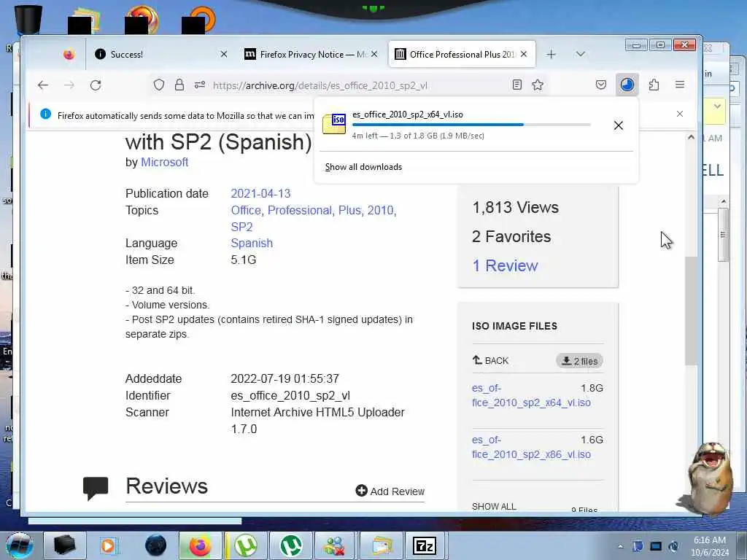Click Add Review button
The width and height of the screenshot is (747, 560).
pos(390,491)
